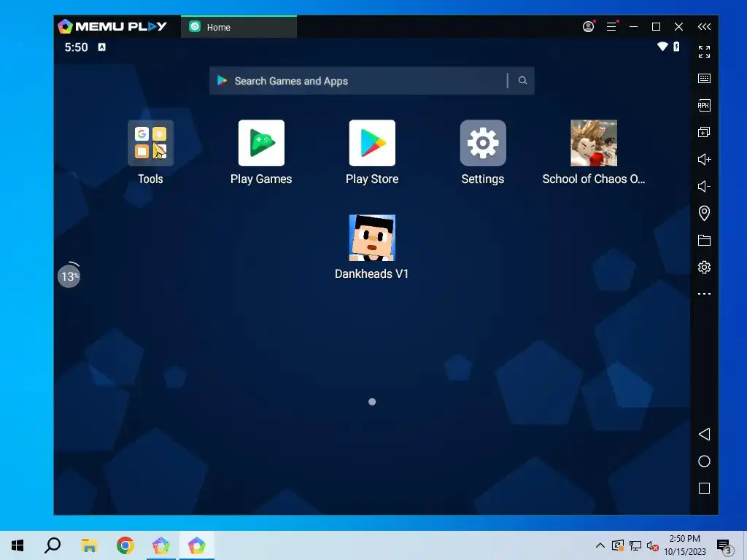Increase emulator volume

coord(704,159)
